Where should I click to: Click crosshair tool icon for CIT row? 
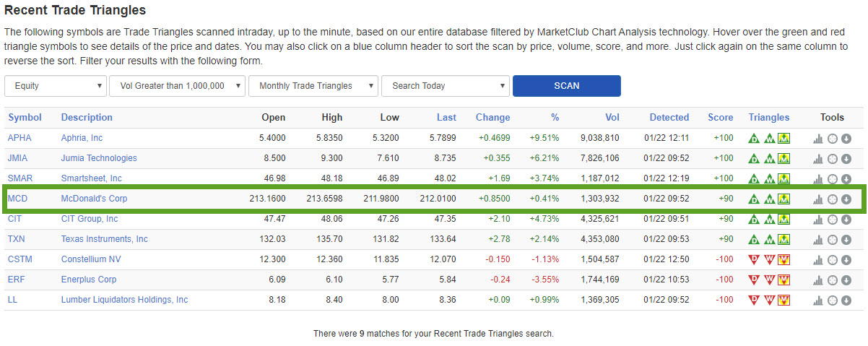833,220
